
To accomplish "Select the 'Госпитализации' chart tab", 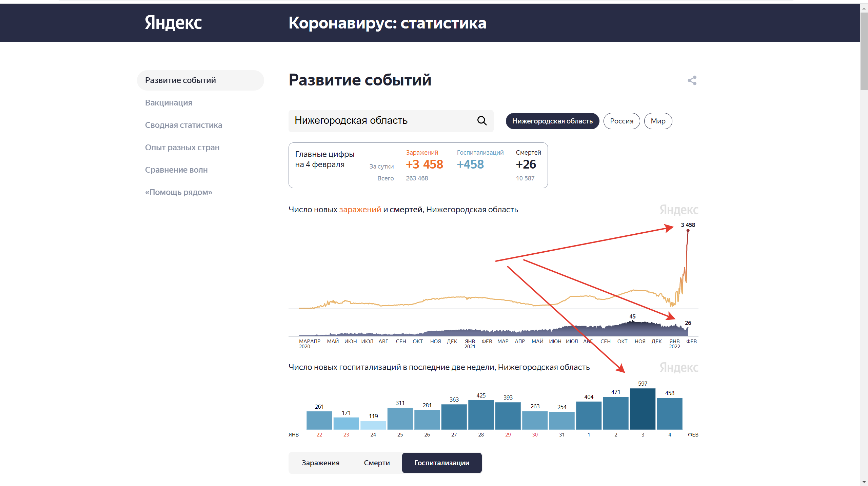I will point(442,463).
